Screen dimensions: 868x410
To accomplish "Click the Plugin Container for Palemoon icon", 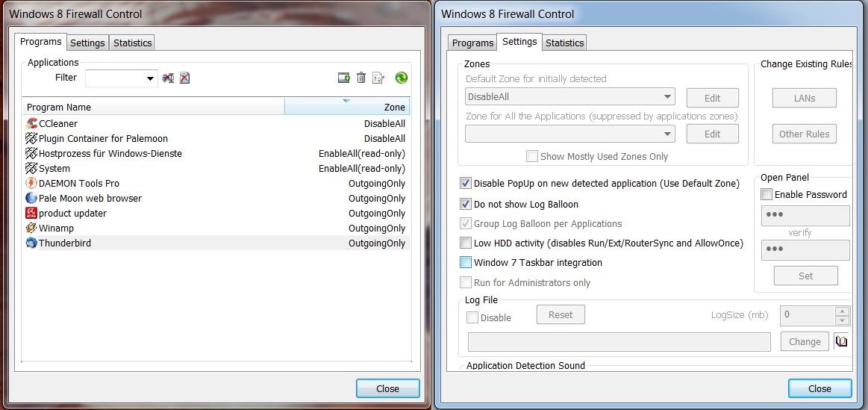I will coord(31,138).
